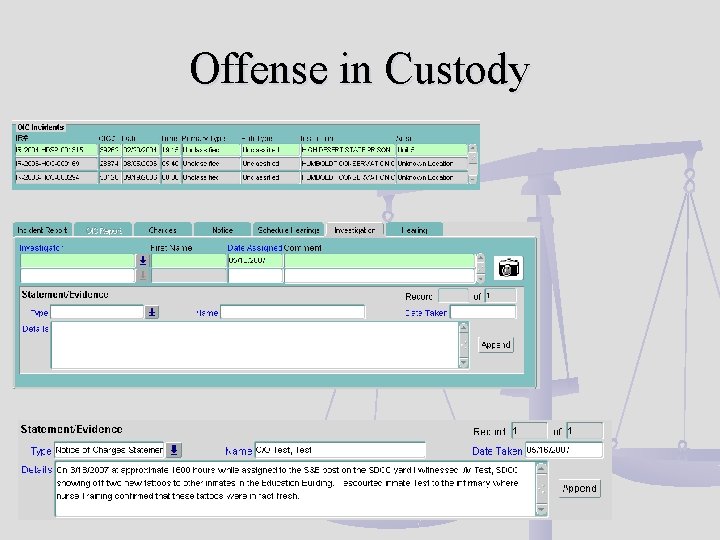Click the down arrow on the lower Details box scrollbar
Screen dimensions: 720x540
(541, 510)
